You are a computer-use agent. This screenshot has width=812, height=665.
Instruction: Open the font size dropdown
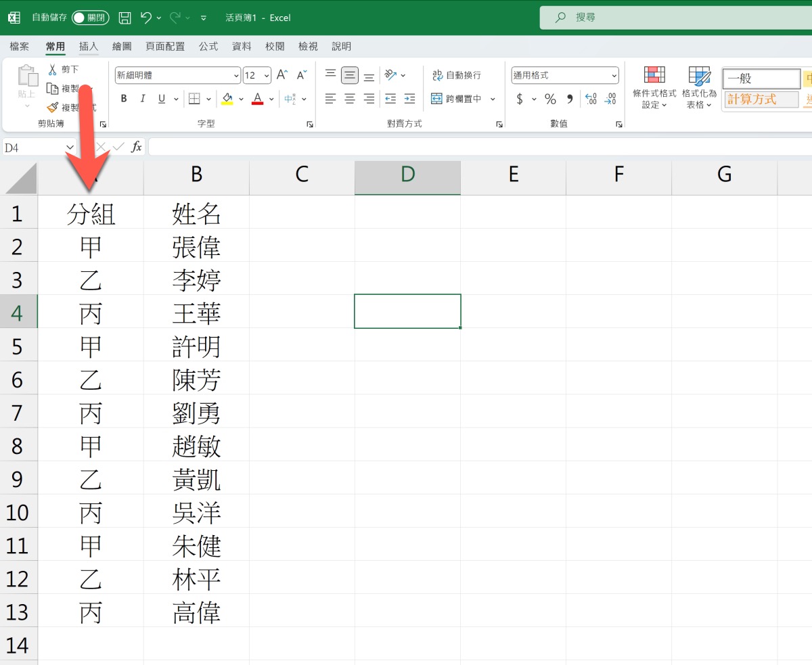pyautogui.click(x=267, y=75)
